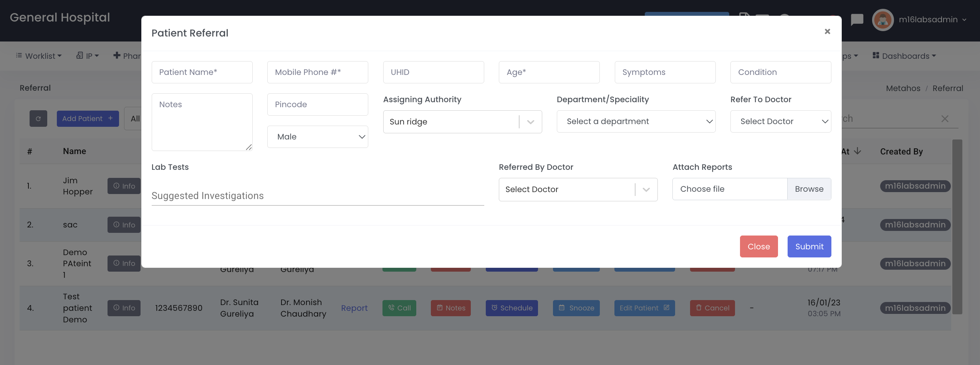Open the Worklist menu
Screen dimensions: 980x365
point(39,56)
